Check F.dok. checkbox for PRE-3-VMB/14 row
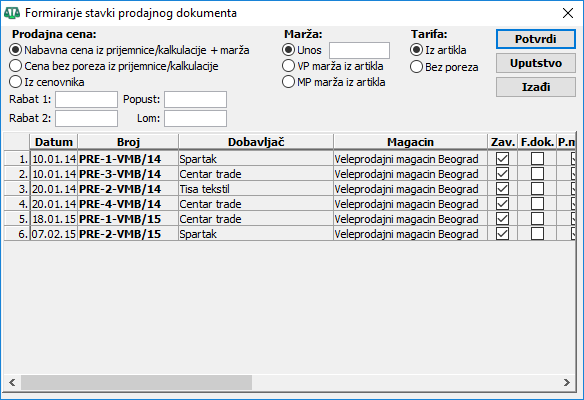This screenshot has width=584, height=400. tap(537, 174)
